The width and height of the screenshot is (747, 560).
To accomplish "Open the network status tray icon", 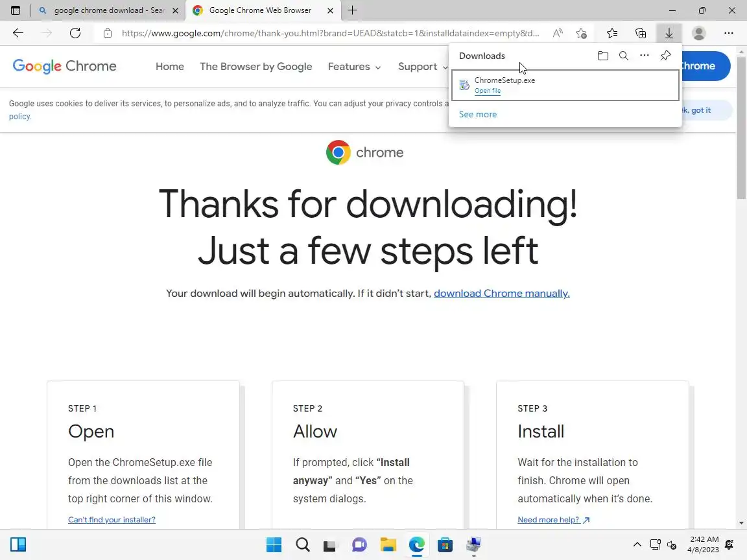I will point(656,544).
